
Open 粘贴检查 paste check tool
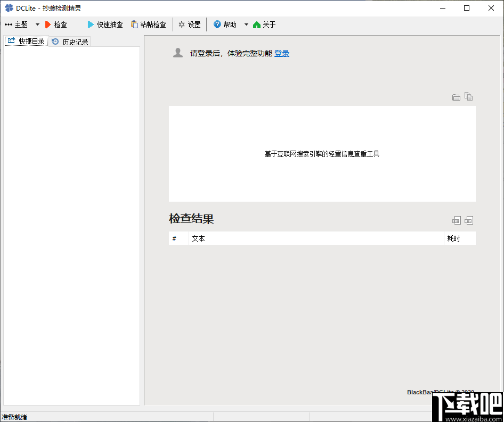point(149,24)
